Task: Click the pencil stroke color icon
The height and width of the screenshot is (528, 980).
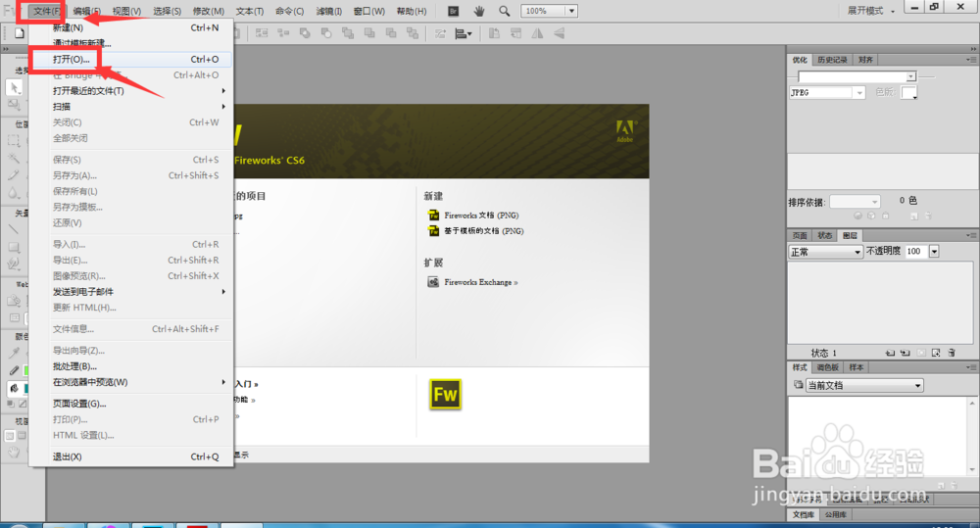Action: (x=14, y=370)
